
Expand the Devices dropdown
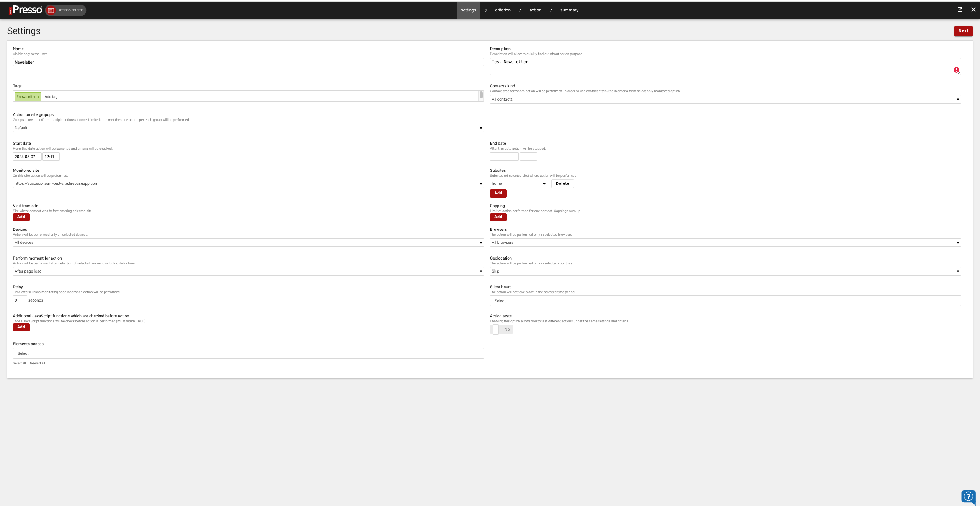(248, 243)
